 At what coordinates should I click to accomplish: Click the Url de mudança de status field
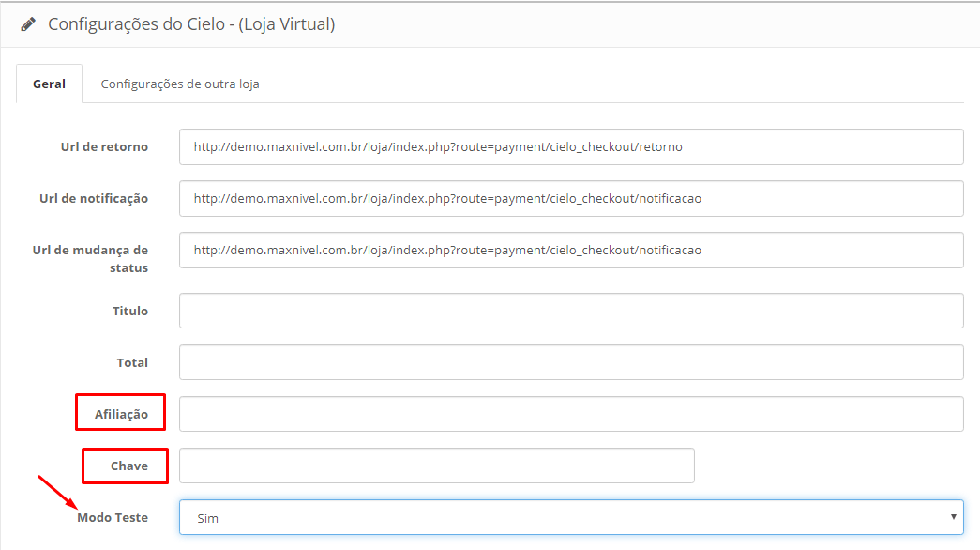coord(571,250)
